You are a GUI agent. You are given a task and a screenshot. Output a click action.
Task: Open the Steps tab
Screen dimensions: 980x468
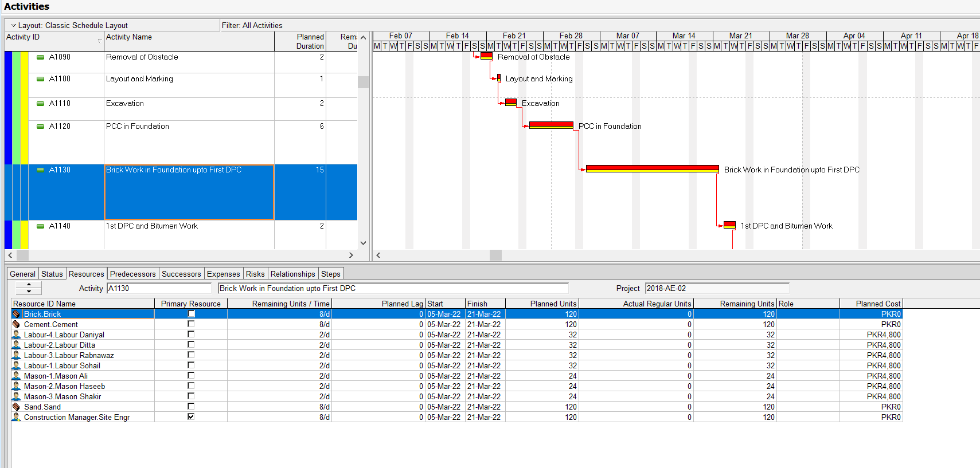[331, 274]
